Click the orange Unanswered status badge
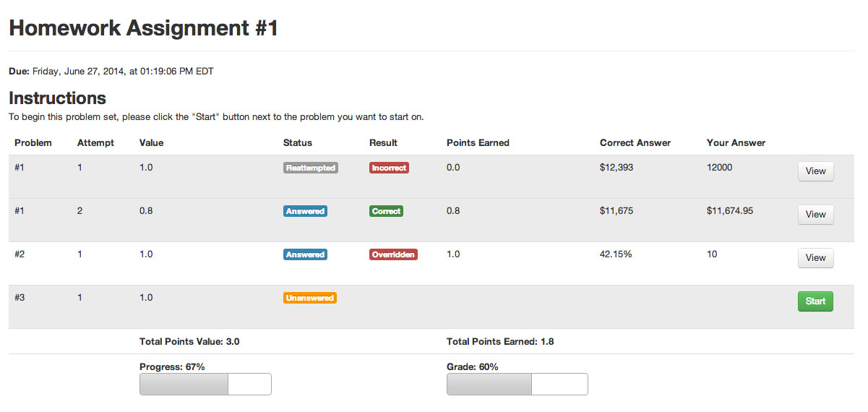 pyautogui.click(x=310, y=298)
